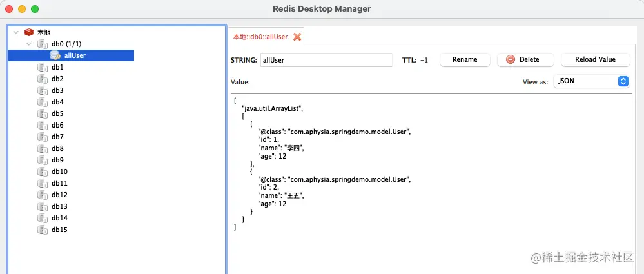Select the db14 label in tree

59,218
